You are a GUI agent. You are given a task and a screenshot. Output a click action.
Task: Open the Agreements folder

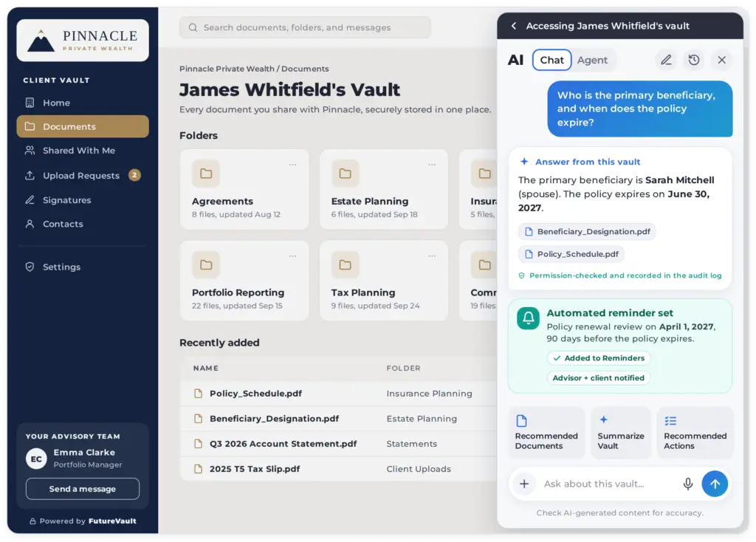[x=244, y=190]
